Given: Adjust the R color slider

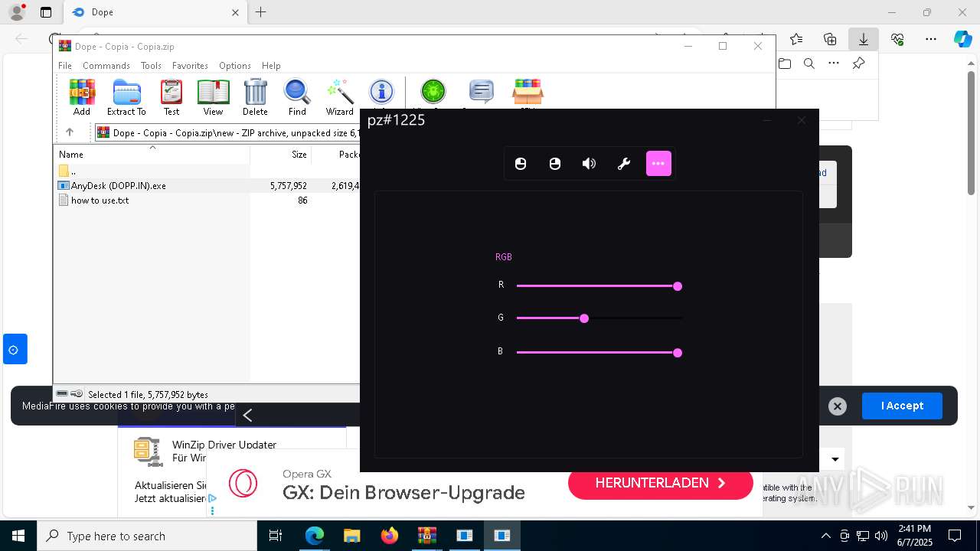Looking at the screenshot, I should point(599,286).
